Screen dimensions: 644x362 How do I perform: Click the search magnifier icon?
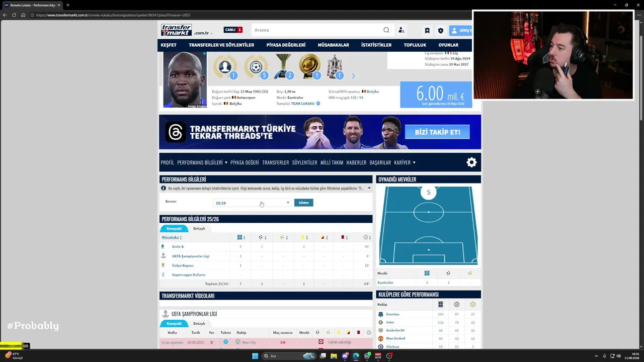coord(386,30)
